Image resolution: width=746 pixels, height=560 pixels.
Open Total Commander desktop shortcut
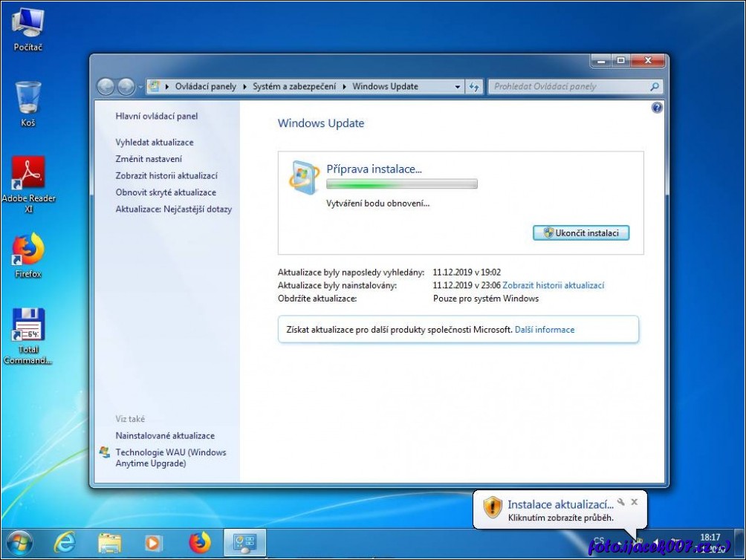tap(28, 331)
